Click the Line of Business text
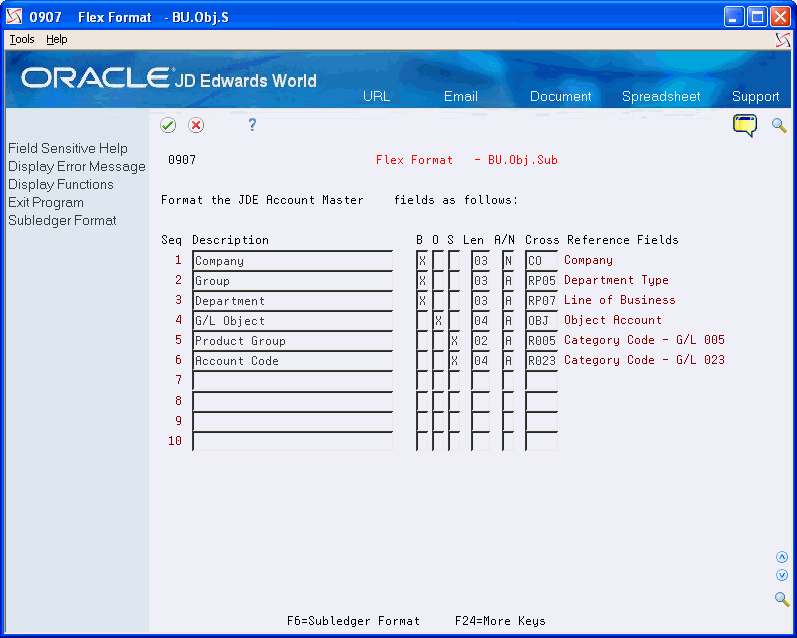The image size is (797, 638). [620, 300]
